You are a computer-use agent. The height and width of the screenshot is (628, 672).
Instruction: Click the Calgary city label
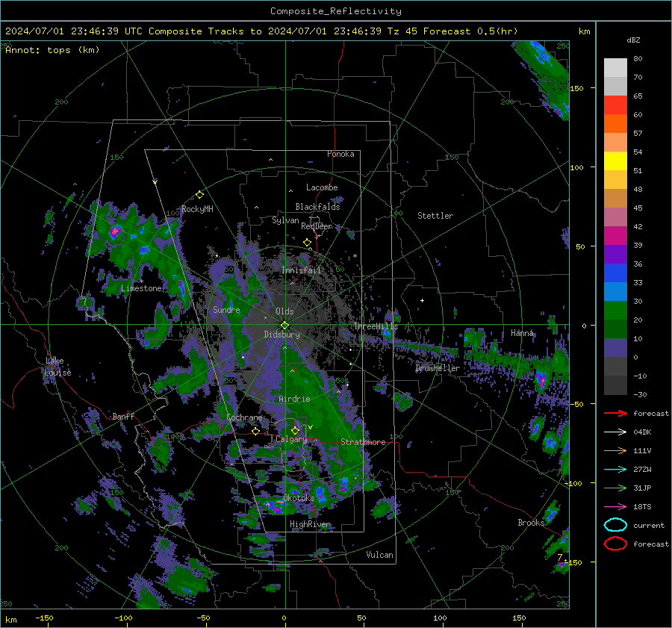click(x=291, y=439)
